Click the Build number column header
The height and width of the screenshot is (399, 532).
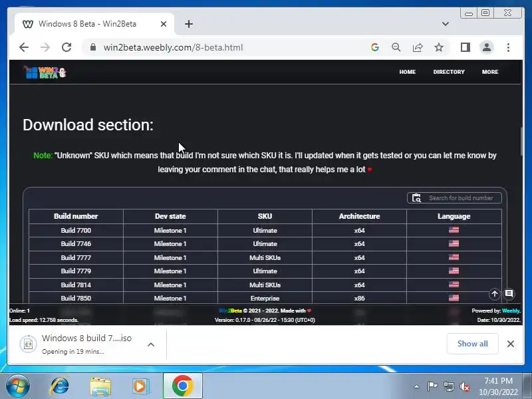point(76,216)
